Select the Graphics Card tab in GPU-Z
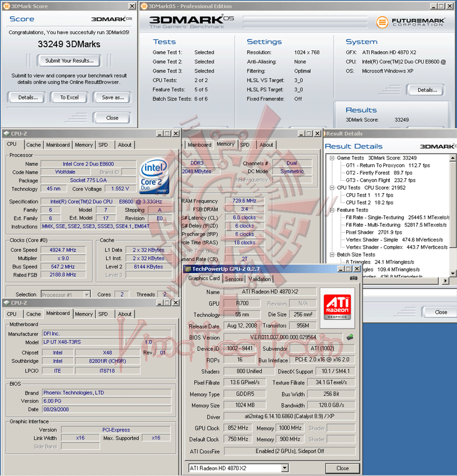Screen dimensions: 457x476 click(203, 278)
